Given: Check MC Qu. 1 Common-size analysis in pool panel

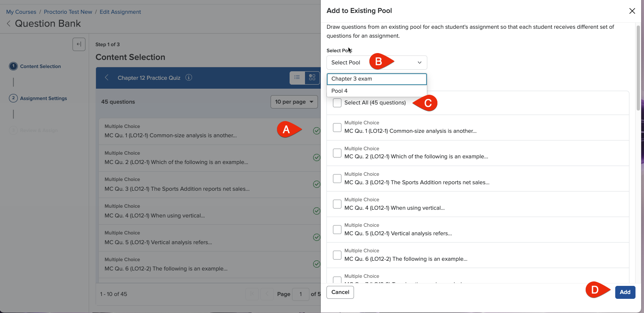Looking at the screenshot, I should click(337, 128).
